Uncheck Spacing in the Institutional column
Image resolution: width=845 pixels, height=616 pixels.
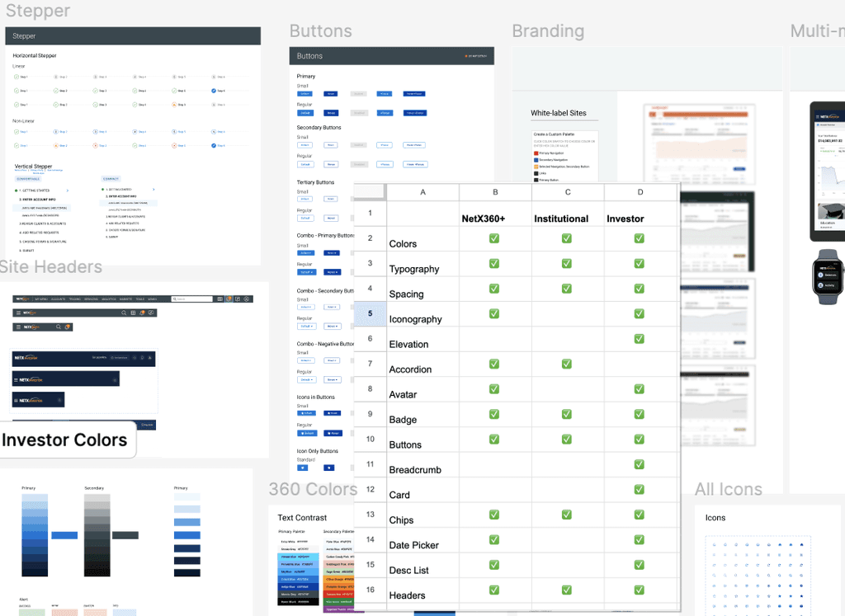(566, 289)
